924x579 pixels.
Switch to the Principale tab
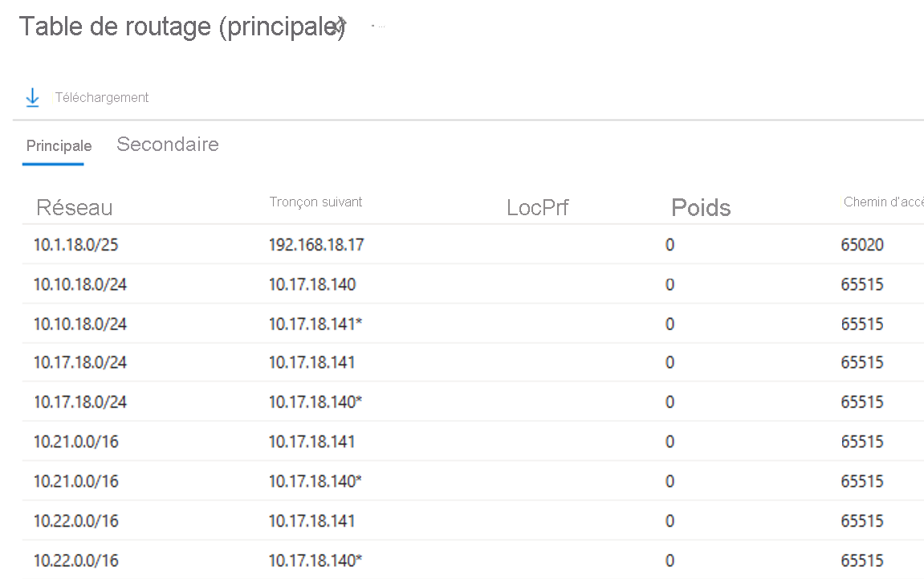(59, 146)
